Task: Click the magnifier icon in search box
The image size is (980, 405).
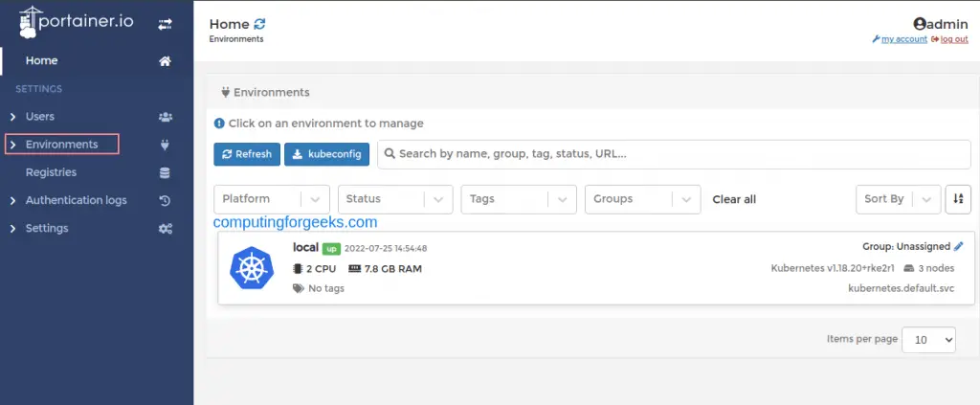Action: point(390,154)
